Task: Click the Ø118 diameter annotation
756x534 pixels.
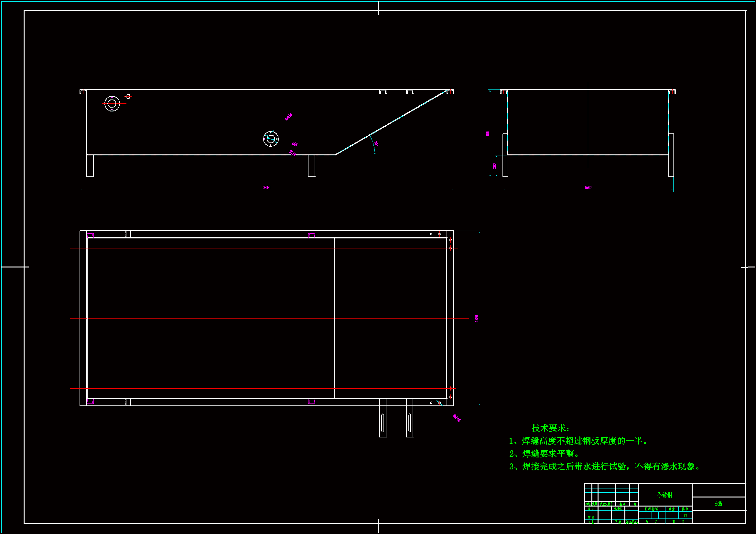Action: [292, 153]
